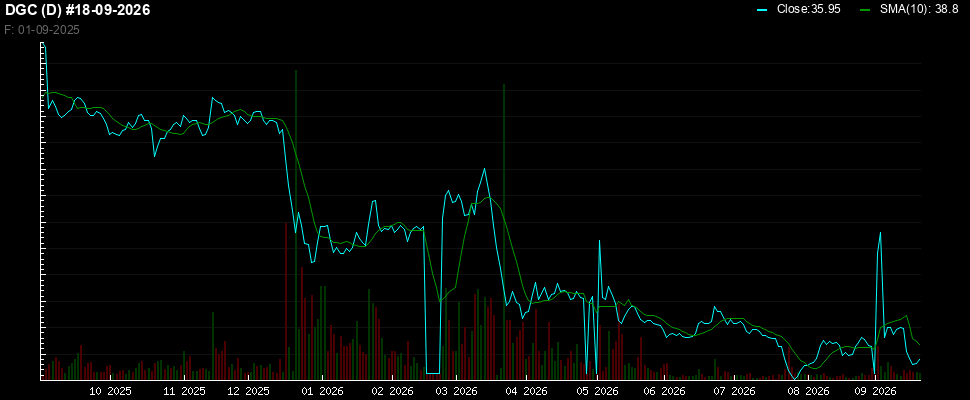Select the 04 2026 axis label
Viewport: 970px width, 400px height.
(x=526, y=391)
